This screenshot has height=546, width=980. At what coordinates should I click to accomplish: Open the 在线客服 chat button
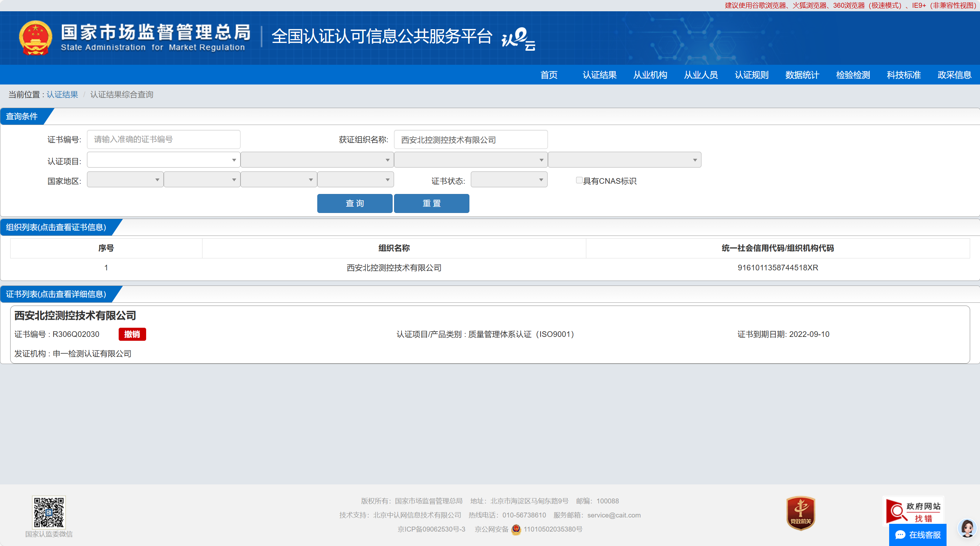point(917,535)
